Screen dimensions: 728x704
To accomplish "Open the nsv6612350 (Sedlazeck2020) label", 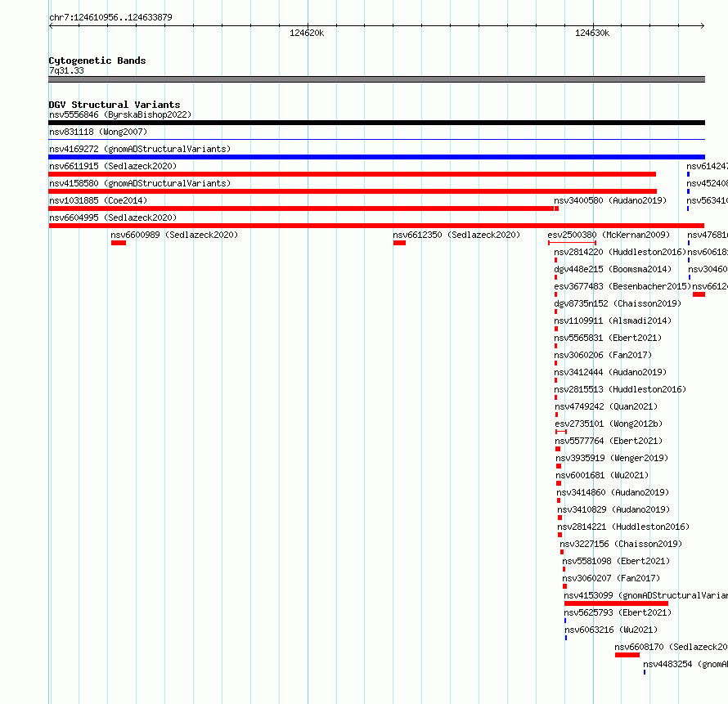I will (x=456, y=235).
